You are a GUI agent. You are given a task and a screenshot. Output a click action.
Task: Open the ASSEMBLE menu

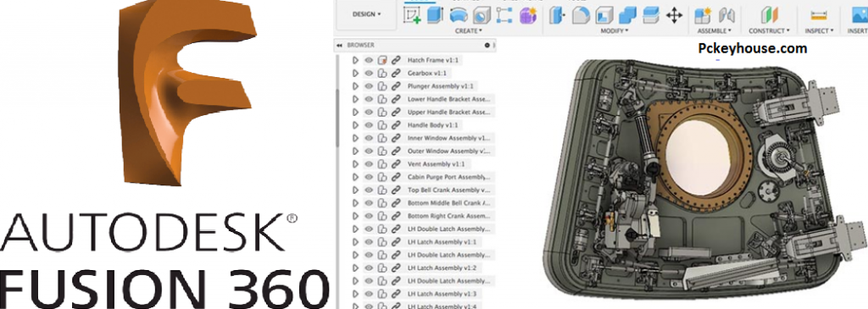[x=714, y=31]
